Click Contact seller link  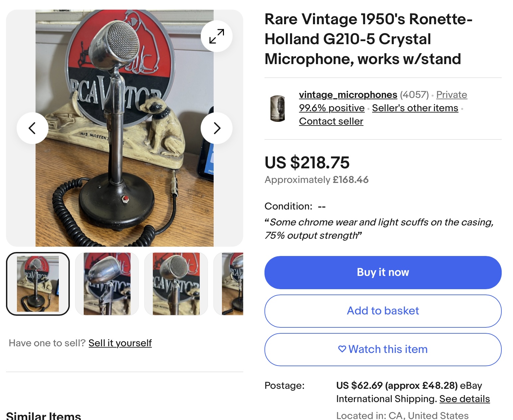[x=331, y=122]
